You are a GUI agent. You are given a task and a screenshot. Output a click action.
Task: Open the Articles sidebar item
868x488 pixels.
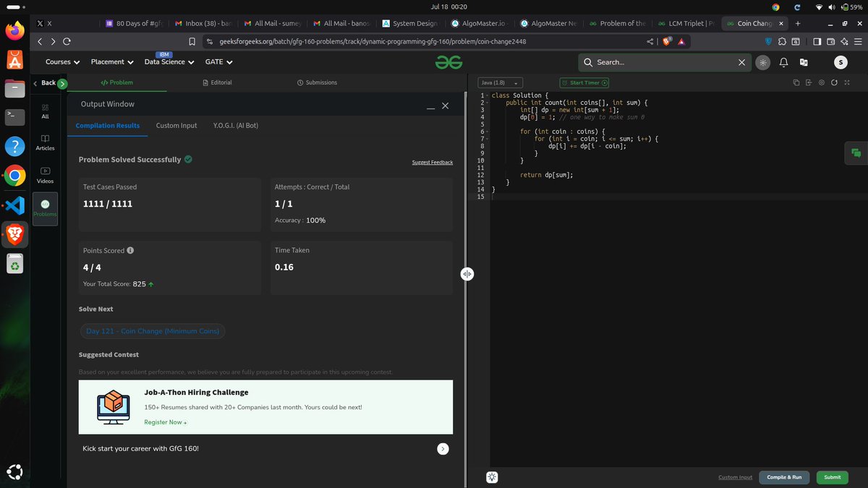click(45, 142)
